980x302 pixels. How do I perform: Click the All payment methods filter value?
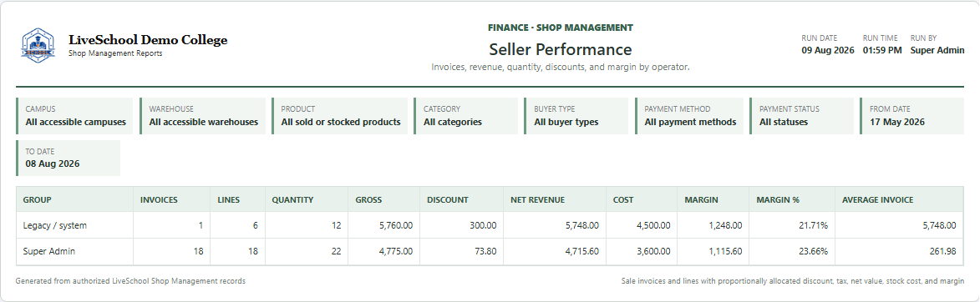click(x=690, y=123)
